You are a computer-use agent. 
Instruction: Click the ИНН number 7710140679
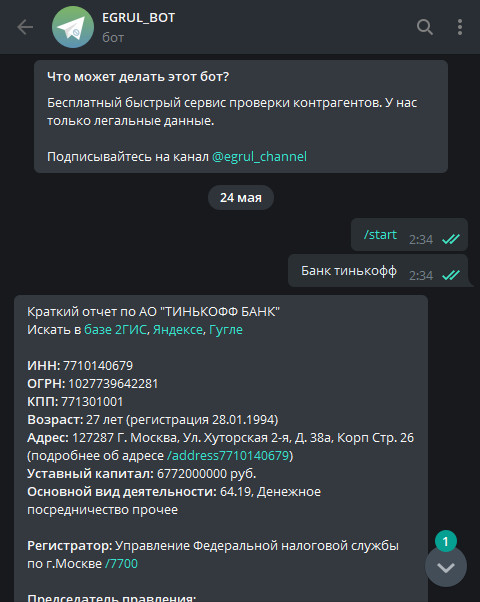pos(98,366)
